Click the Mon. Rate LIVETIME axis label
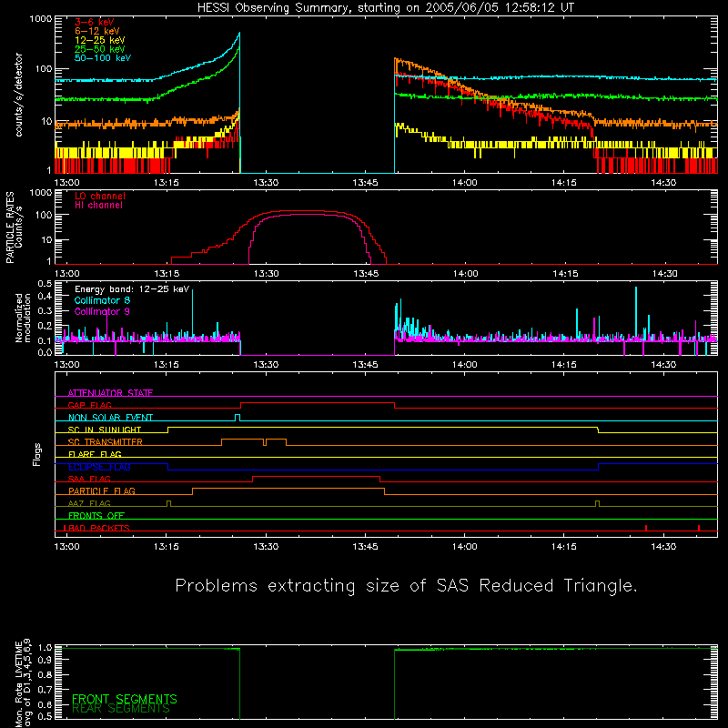 (23, 682)
